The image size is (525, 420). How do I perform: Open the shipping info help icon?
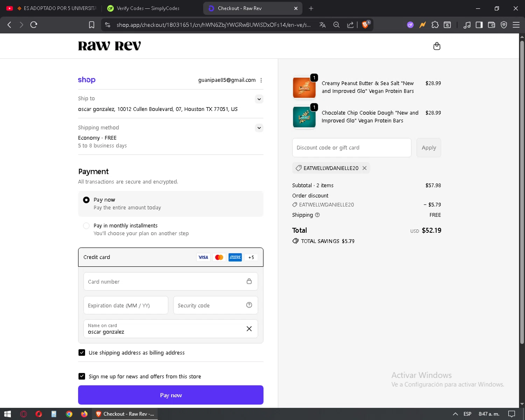coord(317,215)
